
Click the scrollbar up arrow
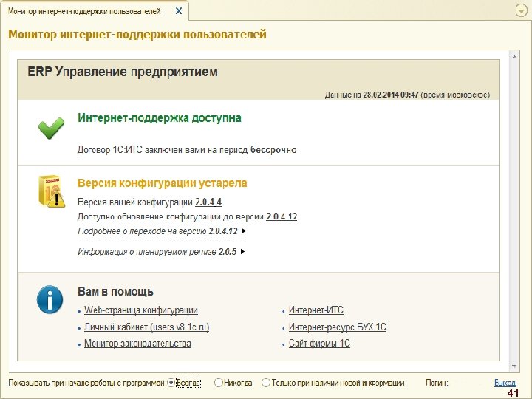point(514,57)
